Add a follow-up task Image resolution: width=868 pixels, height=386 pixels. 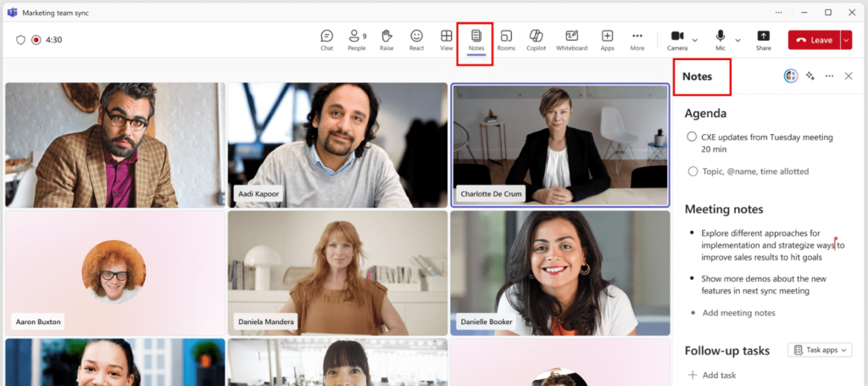point(711,375)
